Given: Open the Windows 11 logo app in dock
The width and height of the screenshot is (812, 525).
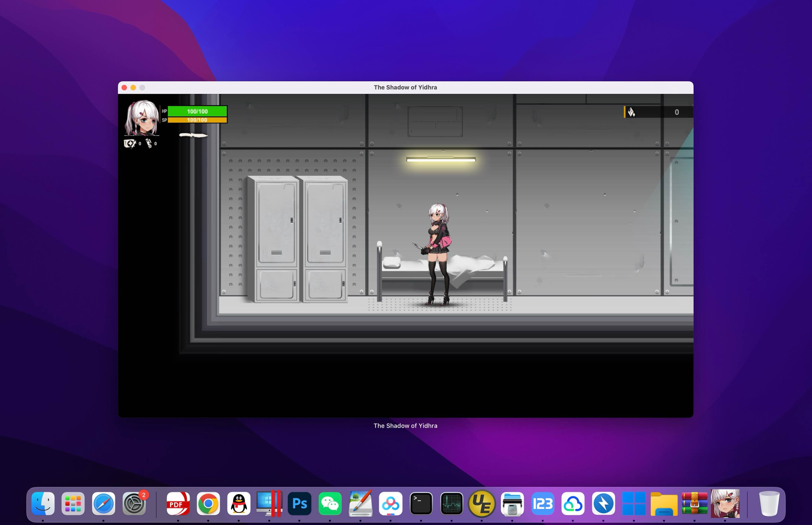Looking at the screenshot, I should (634, 503).
